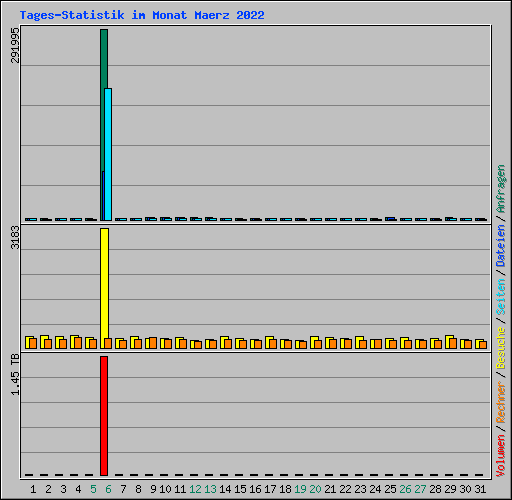
Task: Click the red Volumen legend label
Action: pyautogui.click(x=501, y=456)
